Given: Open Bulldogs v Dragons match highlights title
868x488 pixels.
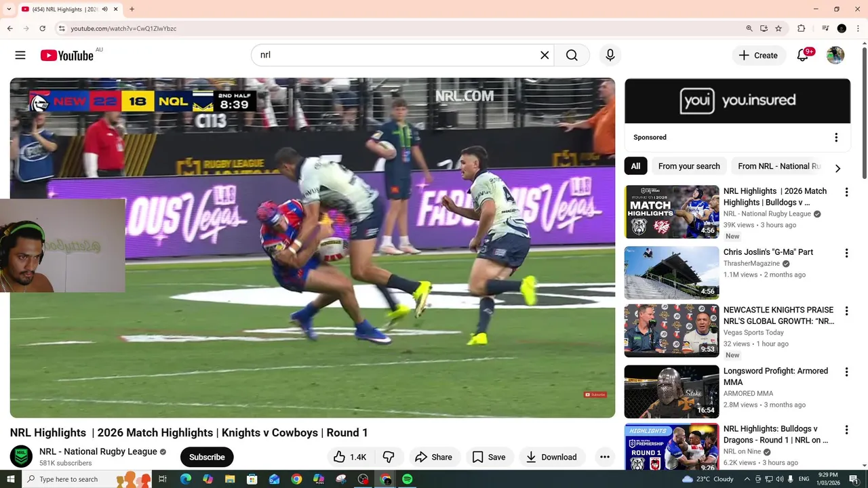Looking at the screenshot, I should (775, 197).
